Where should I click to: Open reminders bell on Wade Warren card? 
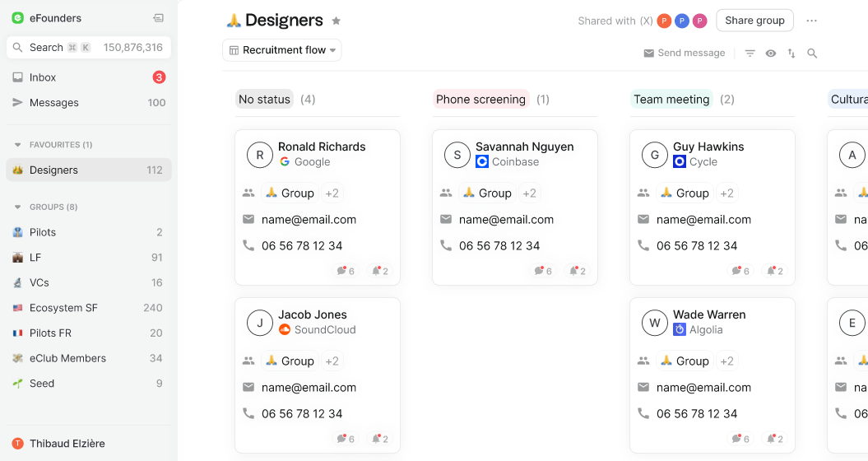[x=775, y=439]
